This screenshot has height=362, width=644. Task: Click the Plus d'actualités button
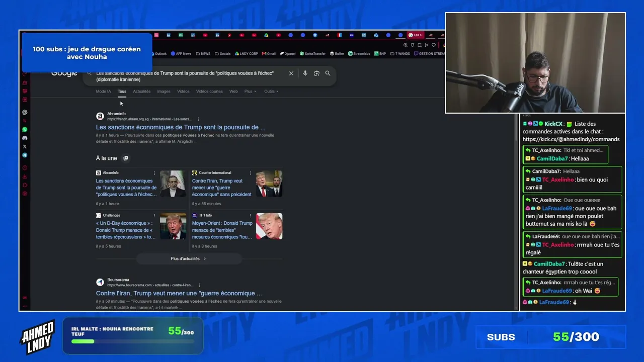coord(189,259)
